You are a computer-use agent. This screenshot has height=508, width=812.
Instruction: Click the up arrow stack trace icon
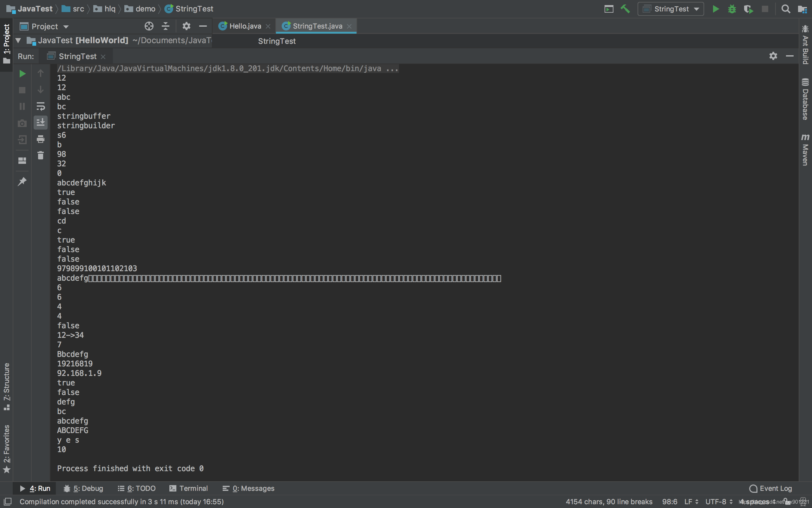[x=41, y=73]
